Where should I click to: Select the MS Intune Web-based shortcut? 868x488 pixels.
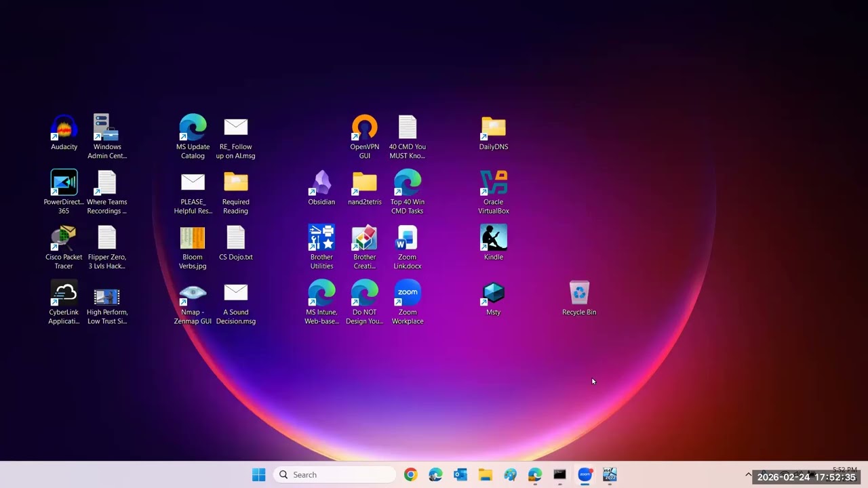click(321, 303)
